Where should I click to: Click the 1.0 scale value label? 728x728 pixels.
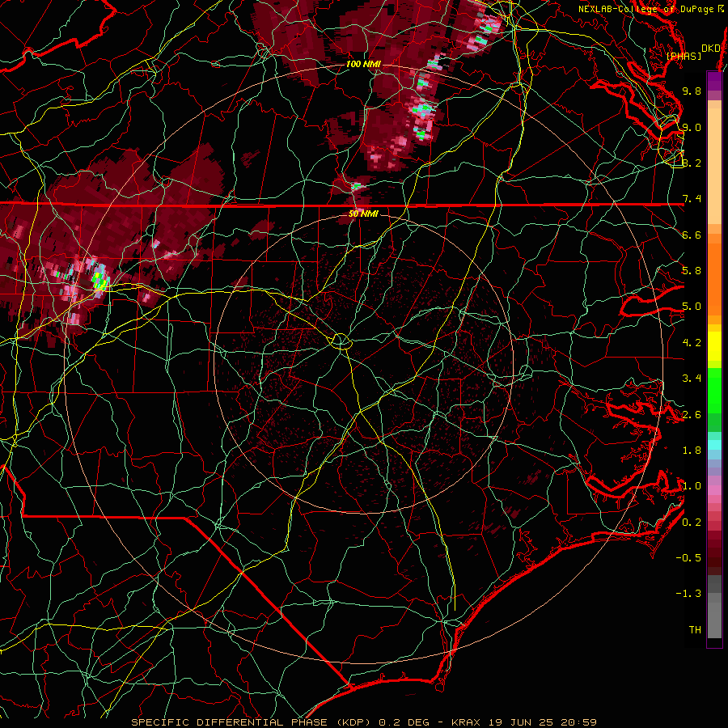pos(692,486)
